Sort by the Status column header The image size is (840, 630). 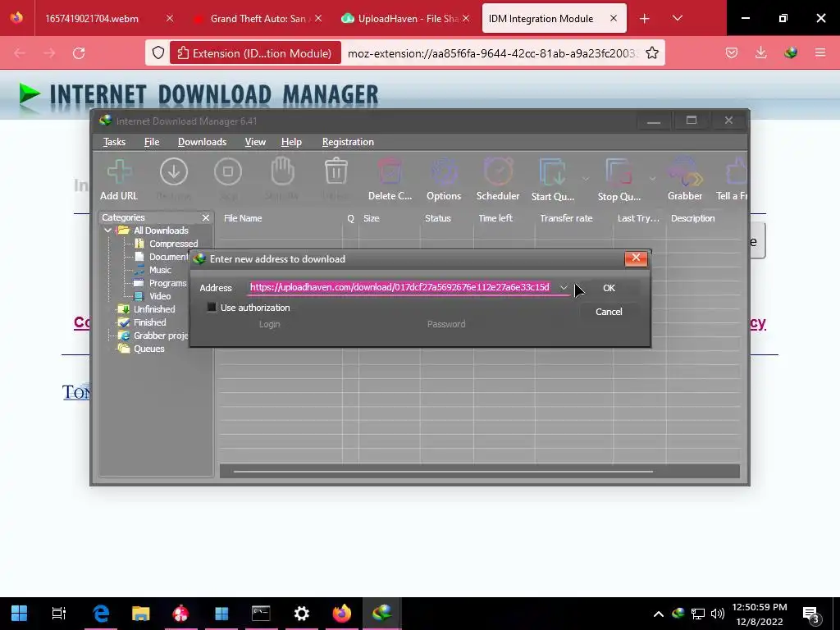click(447, 218)
